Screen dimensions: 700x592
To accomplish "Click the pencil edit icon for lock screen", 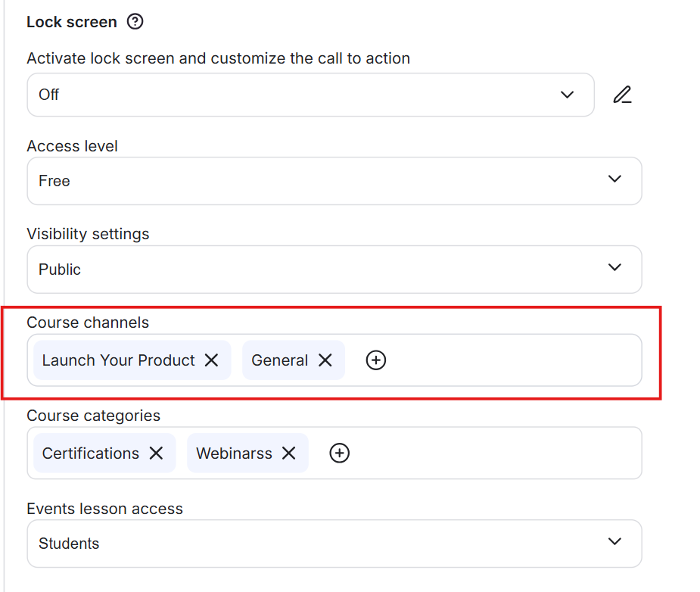I will click(622, 95).
